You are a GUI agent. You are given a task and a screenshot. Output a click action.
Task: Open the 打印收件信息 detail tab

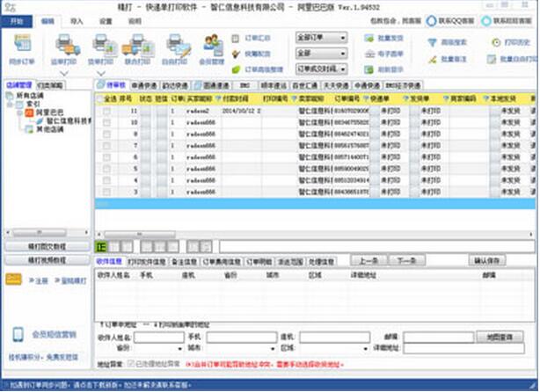(x=147, y=261)
